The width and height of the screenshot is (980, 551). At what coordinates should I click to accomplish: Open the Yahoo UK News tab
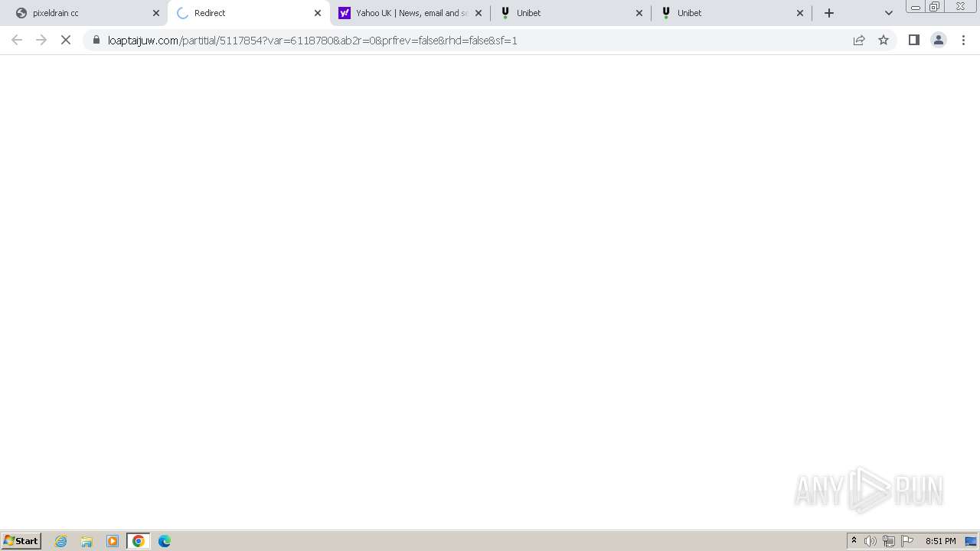[x=410, y=13]
